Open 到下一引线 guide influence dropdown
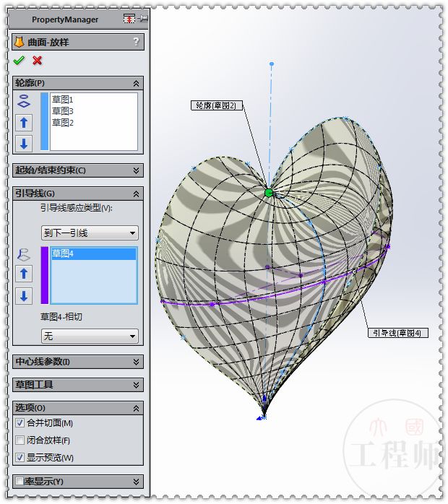Viewport: 448px width, 504px height. 90,233
